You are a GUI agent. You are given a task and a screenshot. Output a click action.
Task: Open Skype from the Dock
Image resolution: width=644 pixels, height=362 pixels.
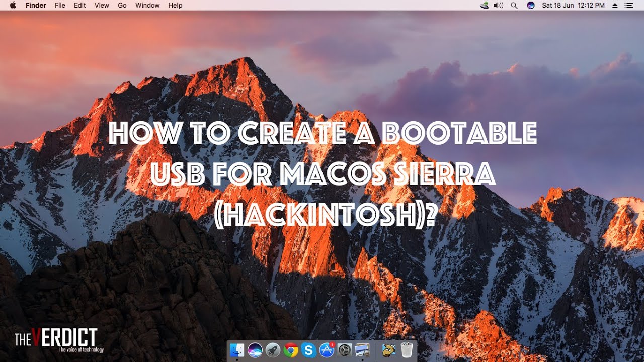tap(309, 350)
